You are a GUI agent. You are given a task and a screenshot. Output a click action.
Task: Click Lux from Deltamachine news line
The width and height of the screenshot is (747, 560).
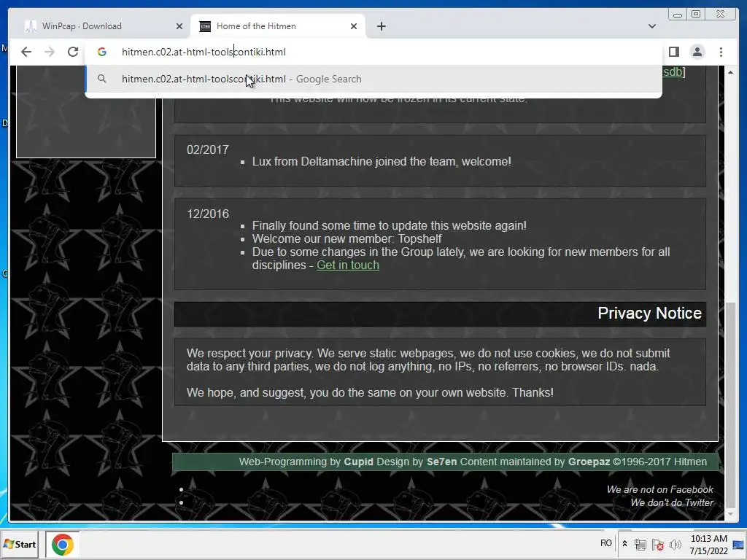(382, 161)
